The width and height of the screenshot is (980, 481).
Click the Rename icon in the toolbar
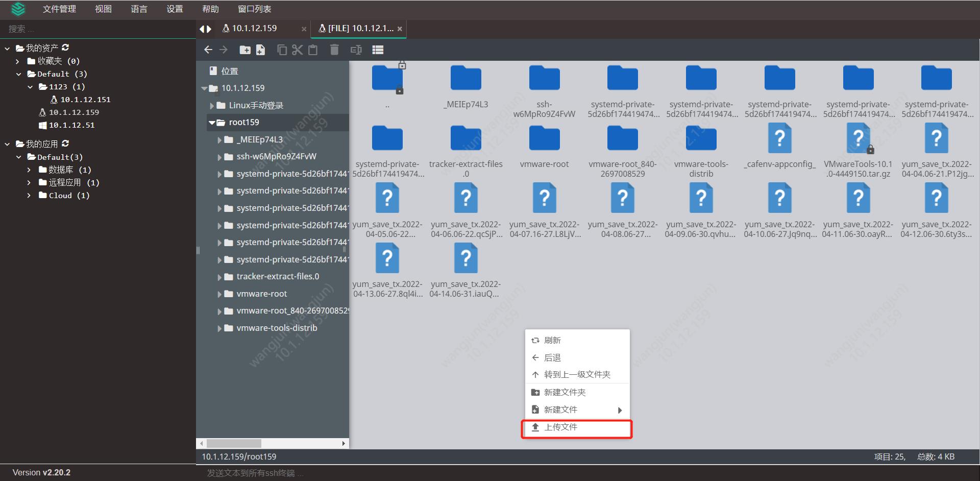356,50
